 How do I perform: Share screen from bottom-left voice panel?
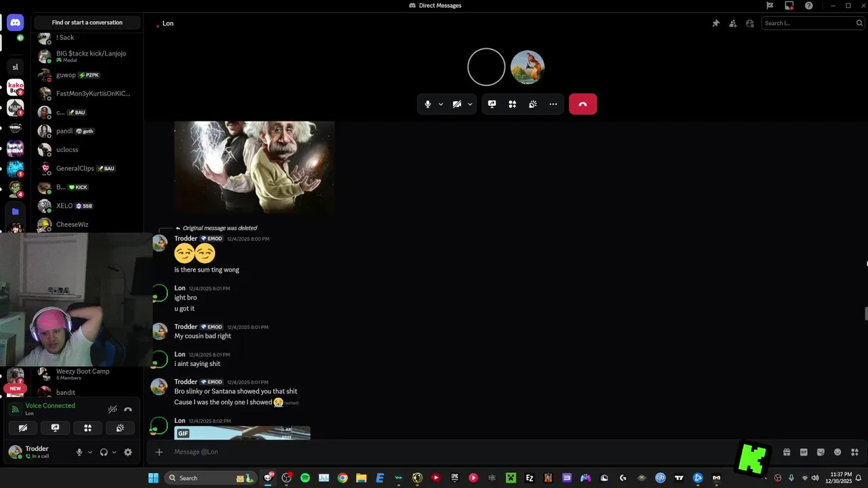[x=56, y=428]
